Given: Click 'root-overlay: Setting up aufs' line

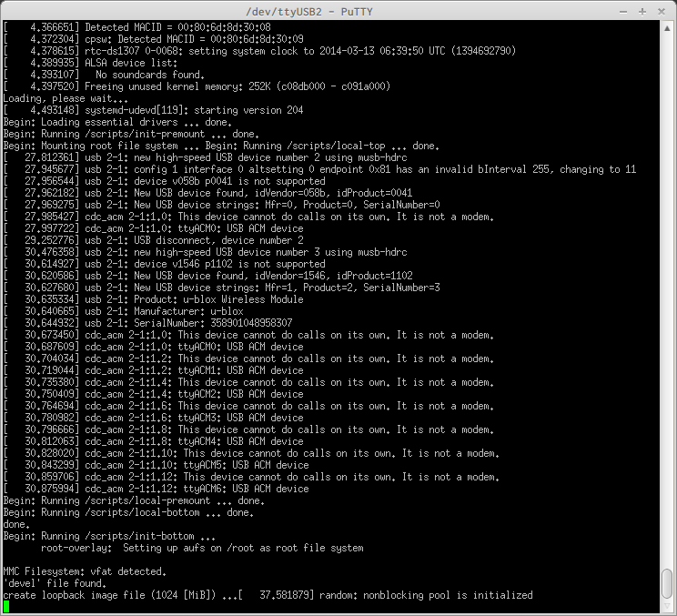Looking at the screenshot, I should (x=202, y=548).
